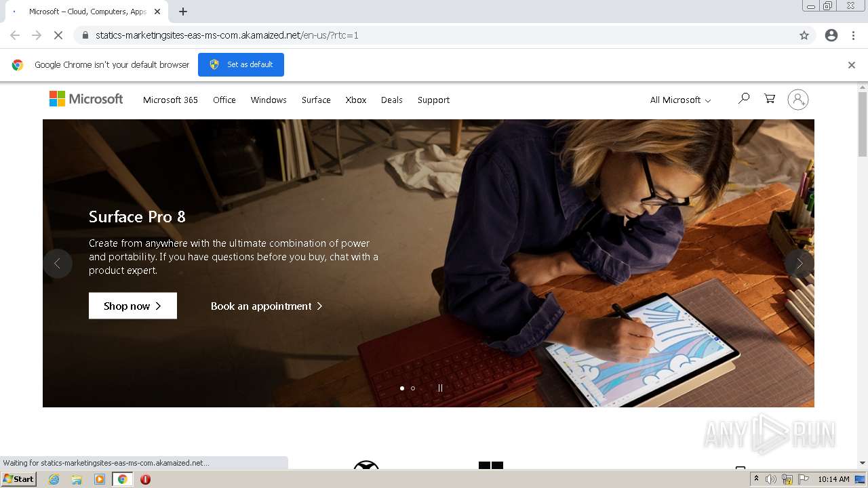Click Book an appointment link
868x488 pixels.
click(267, 306)
